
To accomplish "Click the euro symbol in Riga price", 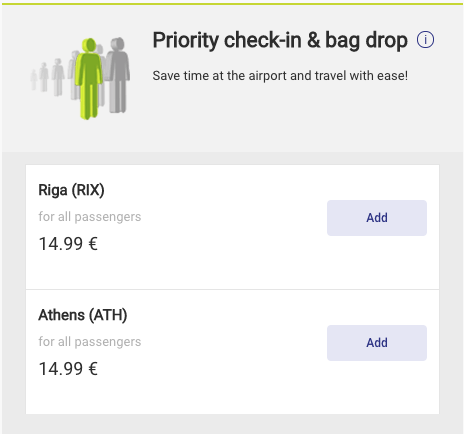I will 93,244.
